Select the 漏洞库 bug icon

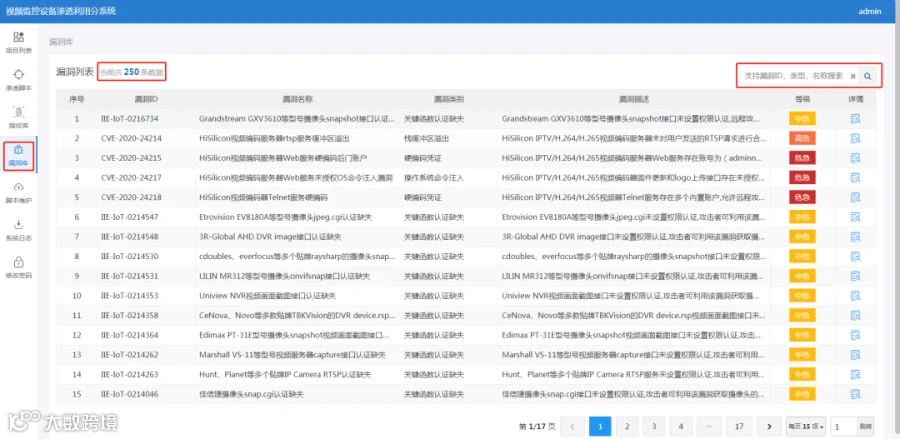pos(18,150)
